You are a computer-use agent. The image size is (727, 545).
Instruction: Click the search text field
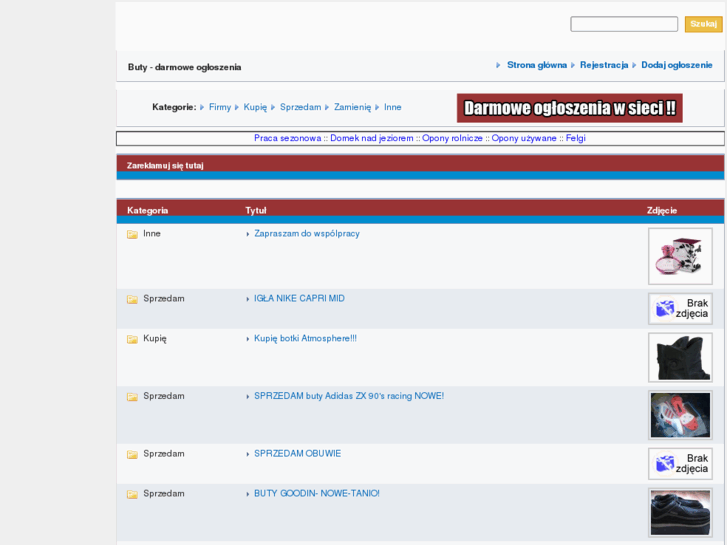click(624, 24)
